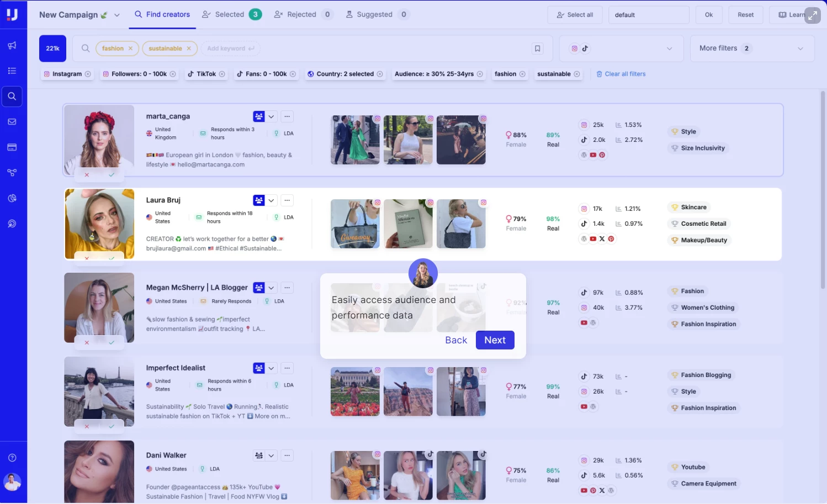
Task: Click the expand fullscreen arrows icon
Action: point(812,15)
